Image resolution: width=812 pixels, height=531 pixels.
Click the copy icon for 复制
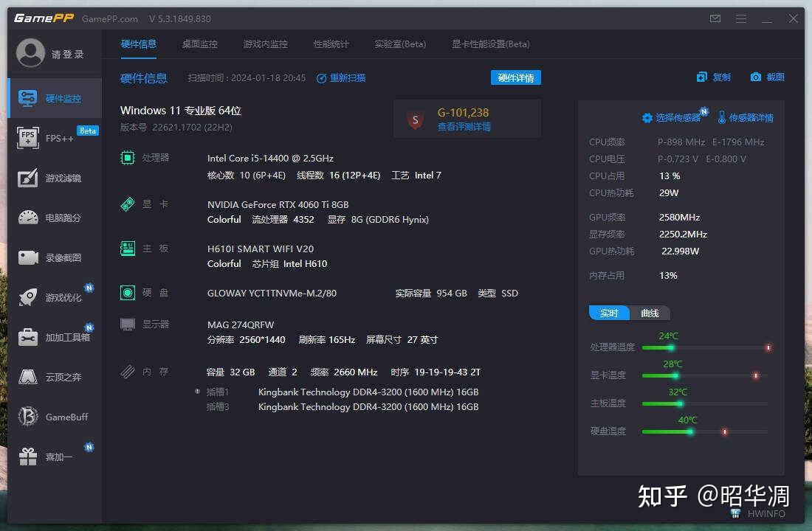point(702,77)
